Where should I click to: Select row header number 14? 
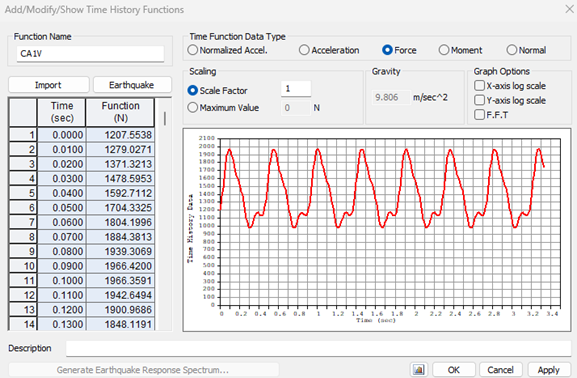pos(23,324)
